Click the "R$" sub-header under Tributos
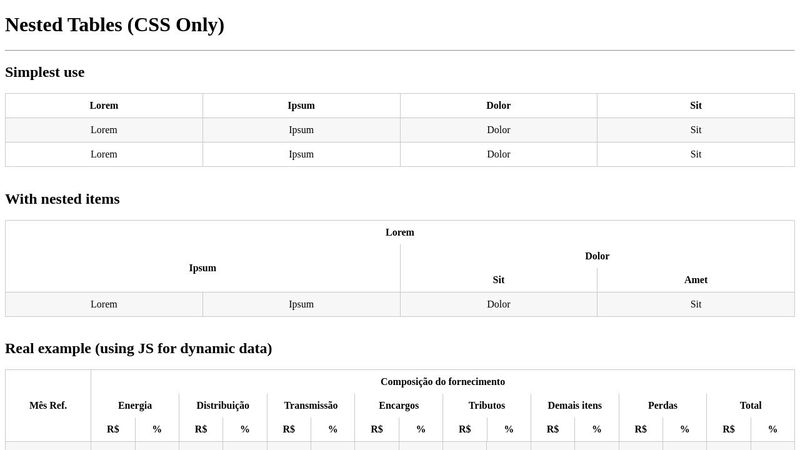Image resolution: width=800 pixels, height=450 pixels. [x=465, y=429]
